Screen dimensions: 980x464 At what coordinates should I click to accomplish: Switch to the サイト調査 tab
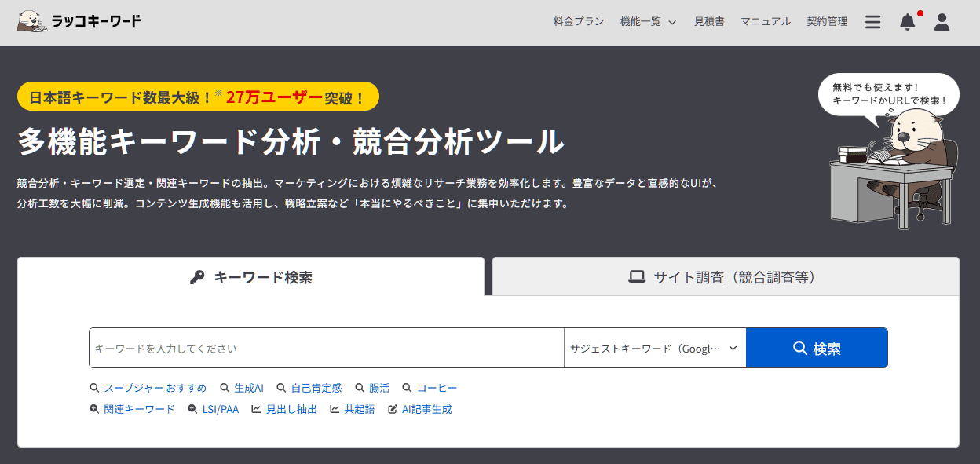pos(725,277)
